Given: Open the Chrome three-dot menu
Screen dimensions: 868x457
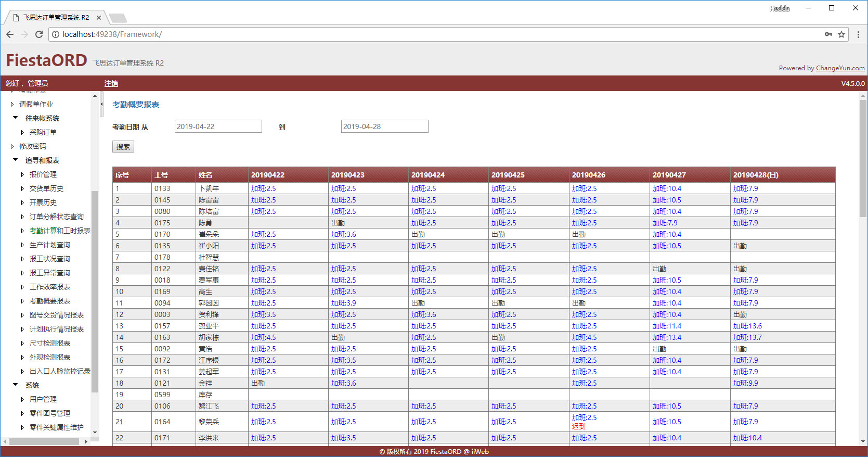Looking at the screenshot, I should point(858,34).
